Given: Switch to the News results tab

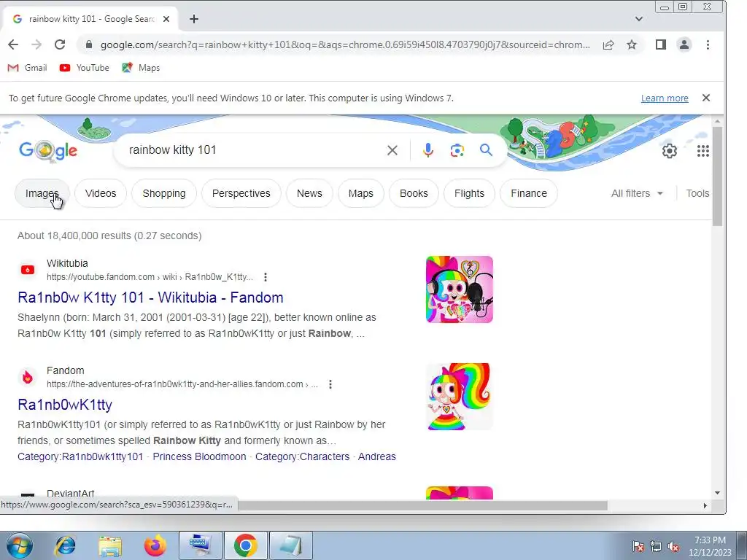Looking at the screenshot, I should 309,193.
